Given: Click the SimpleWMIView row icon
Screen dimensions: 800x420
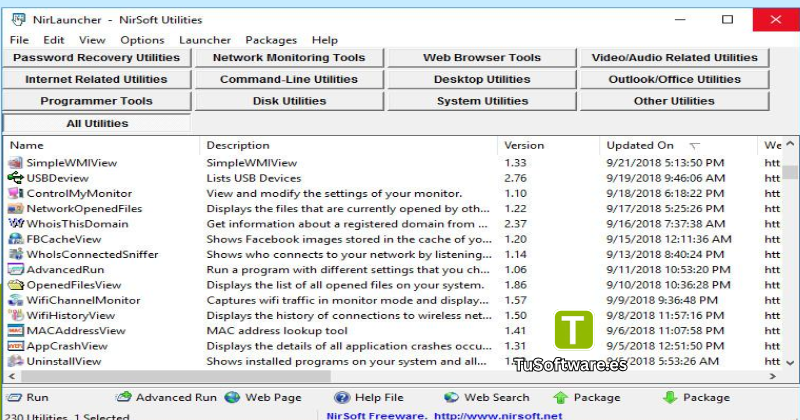Looking at the screenshot, I should click(x=16, y=163).
